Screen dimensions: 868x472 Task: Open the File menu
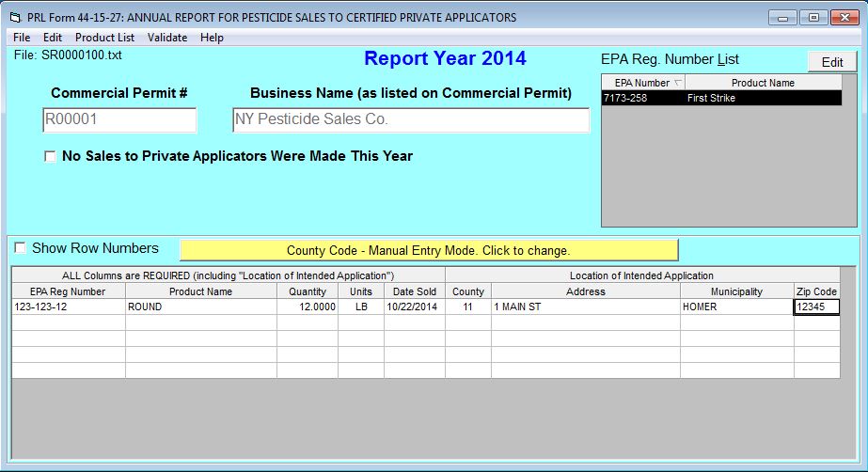(x=22, y=38)
